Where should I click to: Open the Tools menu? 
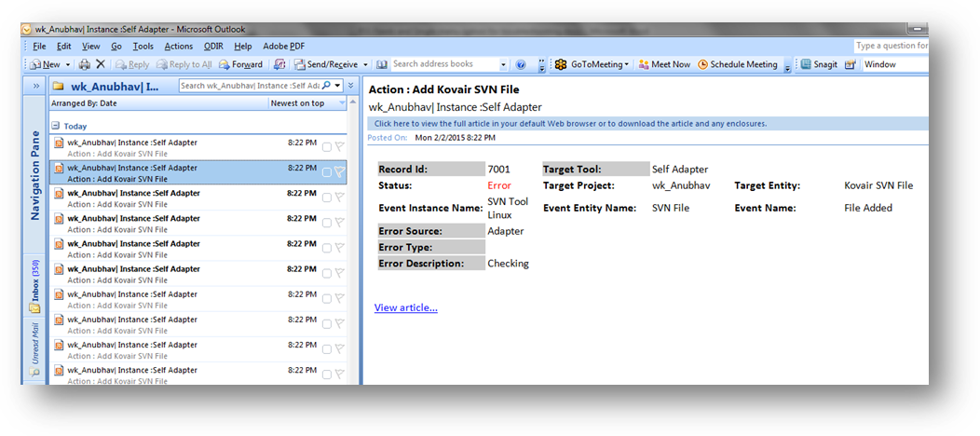[x=143, y=46]
